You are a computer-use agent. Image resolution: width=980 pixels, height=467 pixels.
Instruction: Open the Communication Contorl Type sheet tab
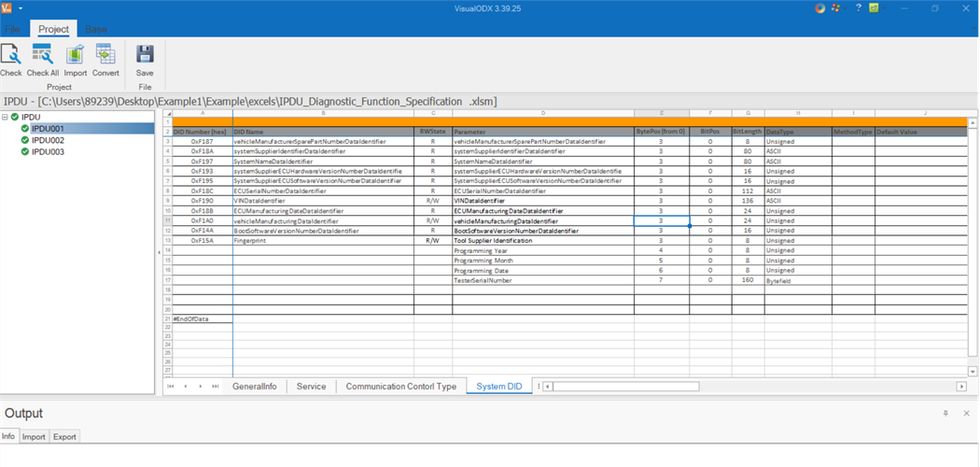pyautogui.click(x=401, y=387)
